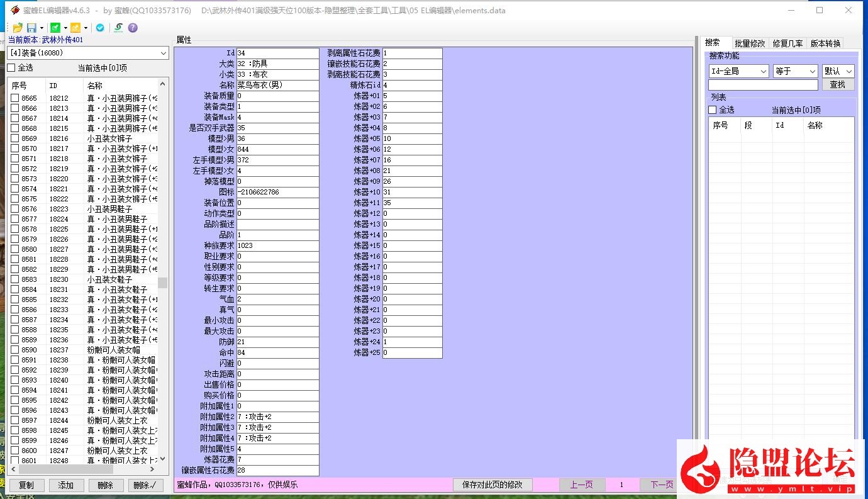Switch to the 批量修改 tab
868x499 pixels.
click(750, 43)
